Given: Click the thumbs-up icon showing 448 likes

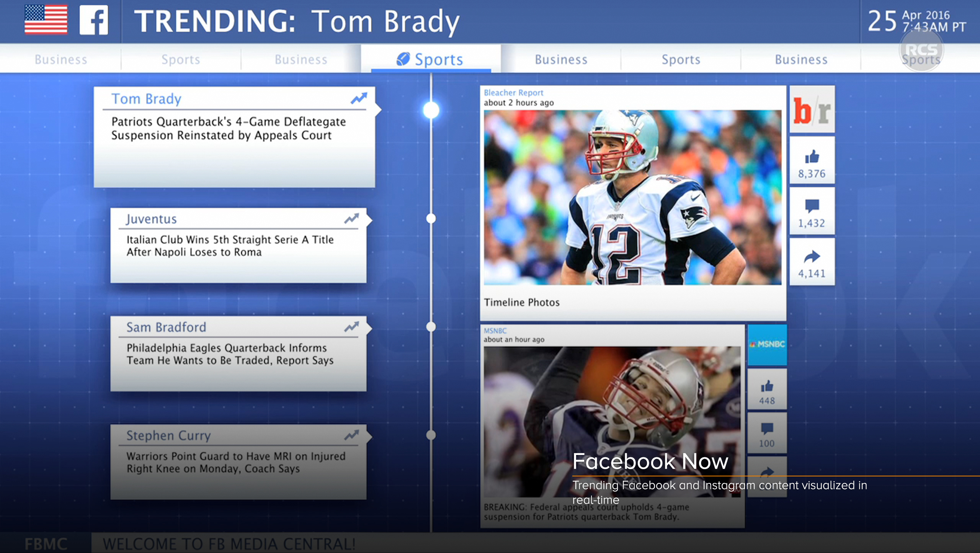Looking at the screenshot, I should point(767,386).
